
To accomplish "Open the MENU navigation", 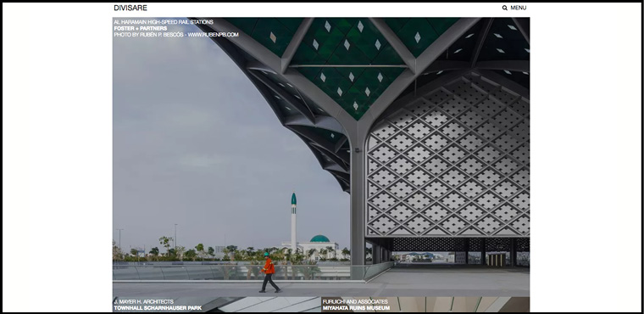I will (x=519, y=8).
